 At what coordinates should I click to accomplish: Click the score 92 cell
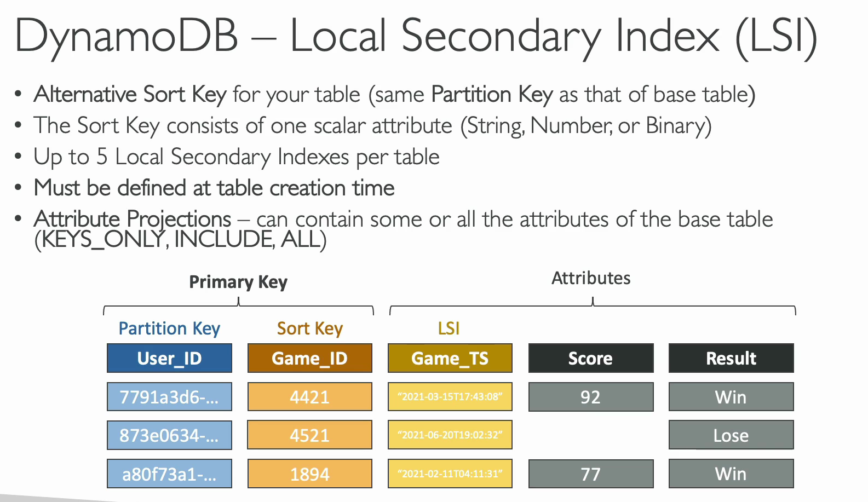[x=590, y=396]
